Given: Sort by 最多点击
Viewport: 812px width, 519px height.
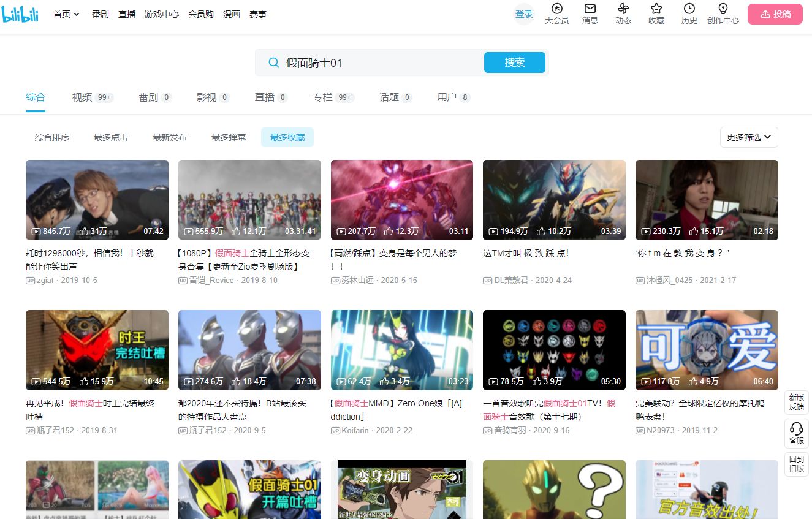Looking at the screenshot, I should (111, 137).
